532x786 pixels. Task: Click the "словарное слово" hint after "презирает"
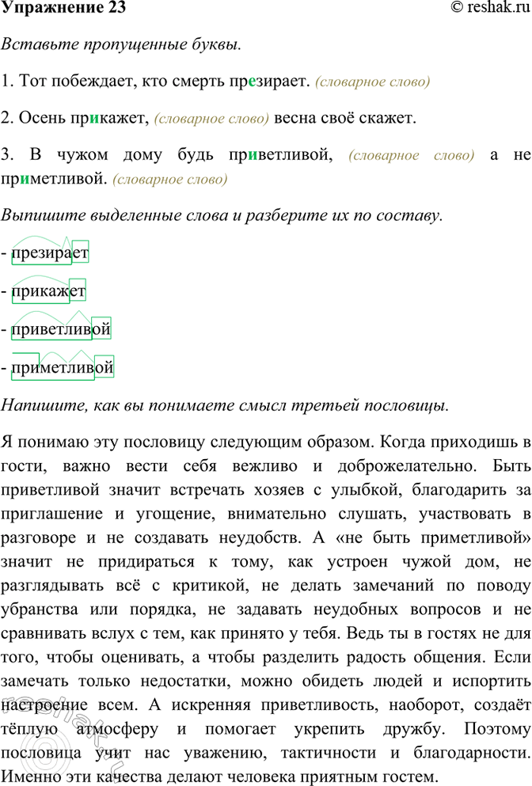[x=372, y=82]
